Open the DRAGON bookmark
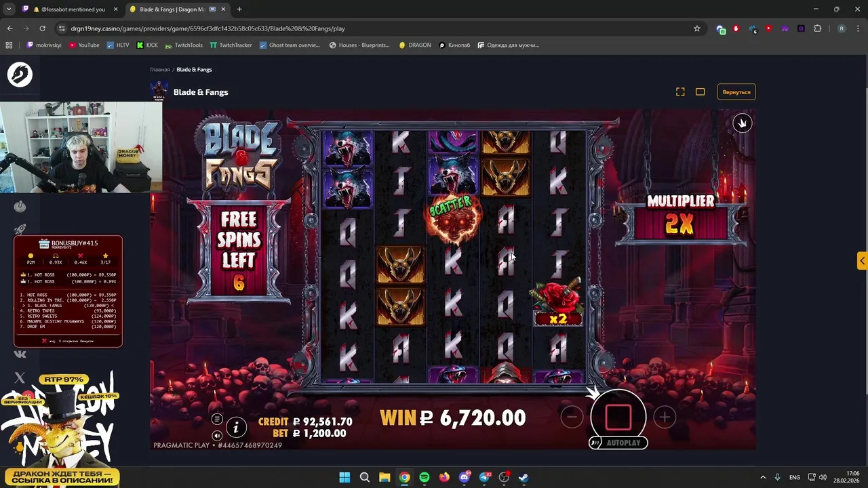The width and height of the screenshot is (868, 488). coord(414,45)
